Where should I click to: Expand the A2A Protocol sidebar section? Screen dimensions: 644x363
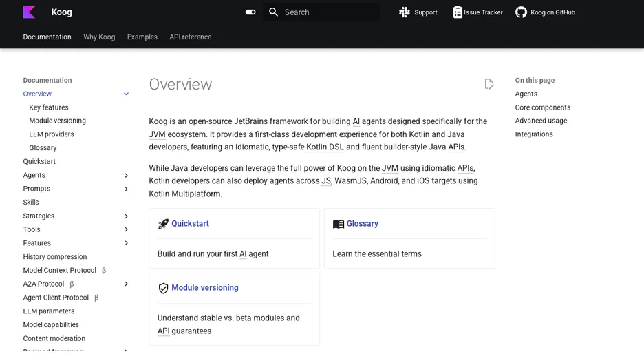pos(126,284)
